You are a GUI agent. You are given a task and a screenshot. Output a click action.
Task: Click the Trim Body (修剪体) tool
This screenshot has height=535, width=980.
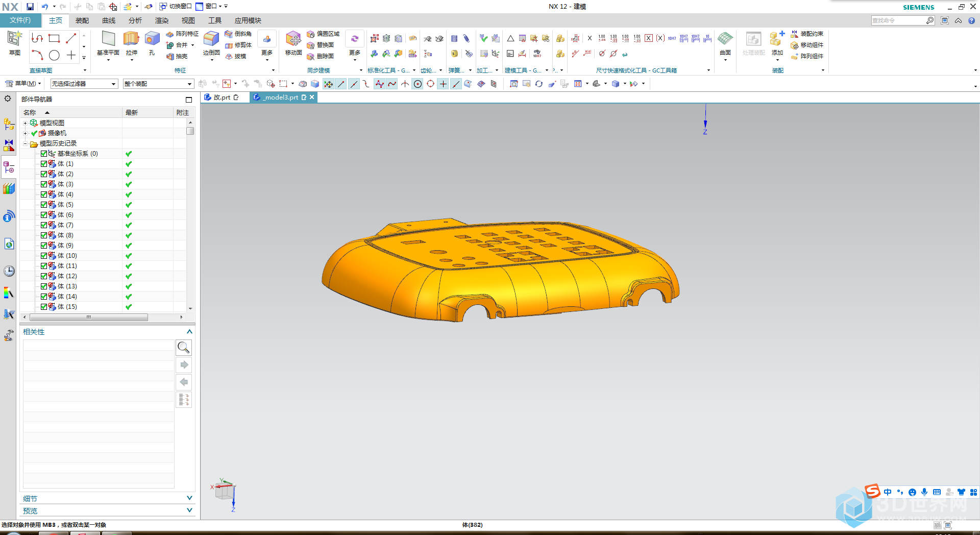coord(238,45)
